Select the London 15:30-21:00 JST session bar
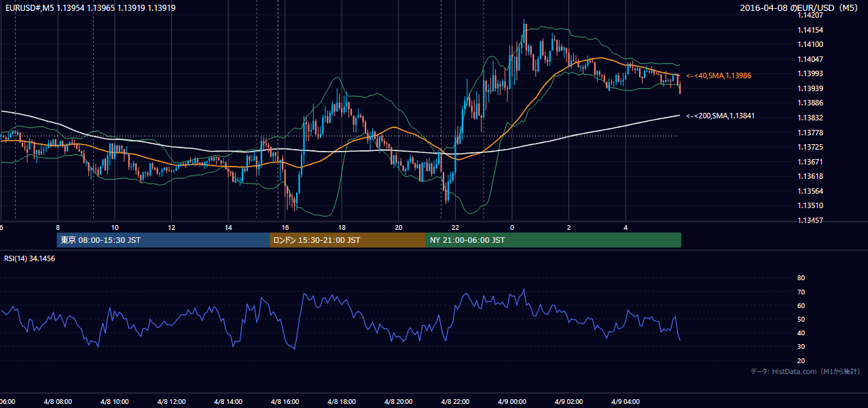The image size is (868, 408). (348, 240)
